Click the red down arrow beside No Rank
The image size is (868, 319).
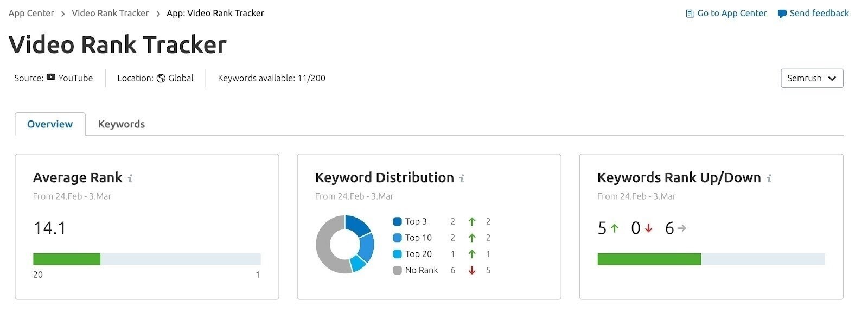pyautogui.click(x=472, y=270)
